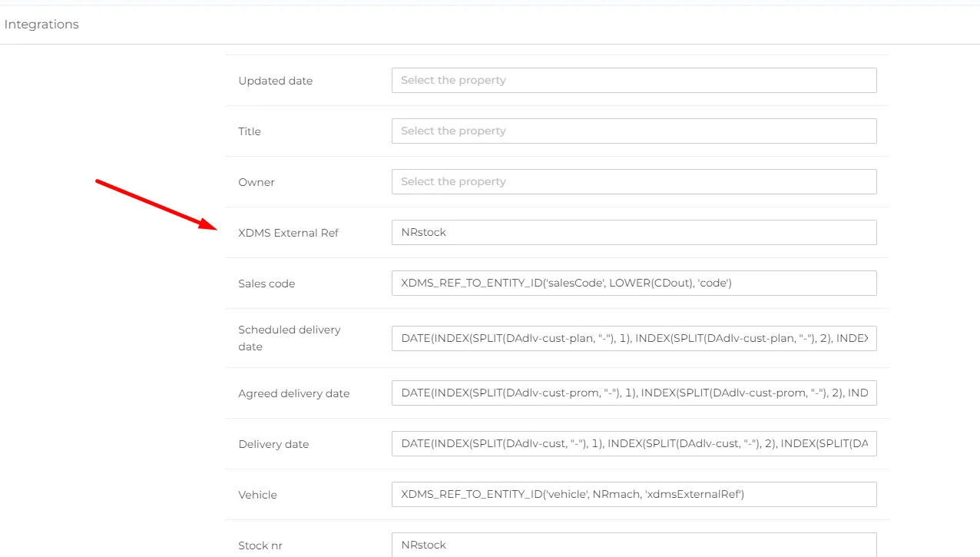Click the Vehicle XDMS_REF_TO_ENTITY_ID field
Viewport: 980px width, 557px height.
click(x=634, y=494)
